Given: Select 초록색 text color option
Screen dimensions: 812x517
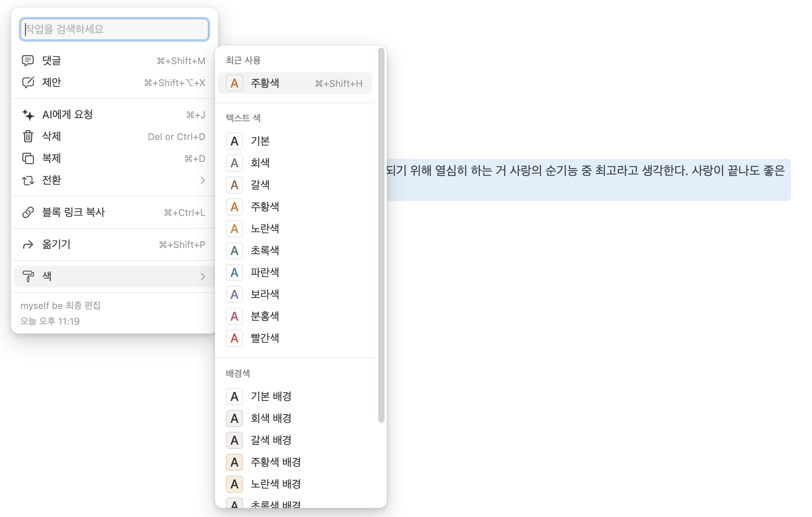Looking at the screenshot, I should [265, 251].
